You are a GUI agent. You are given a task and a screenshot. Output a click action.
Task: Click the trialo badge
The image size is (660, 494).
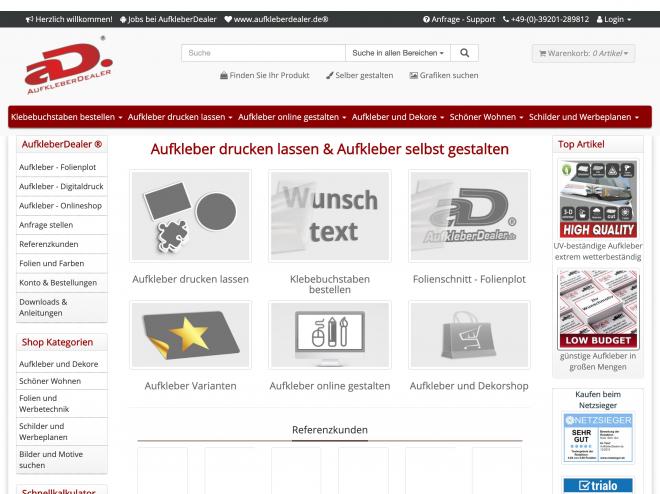pos(598,486)
